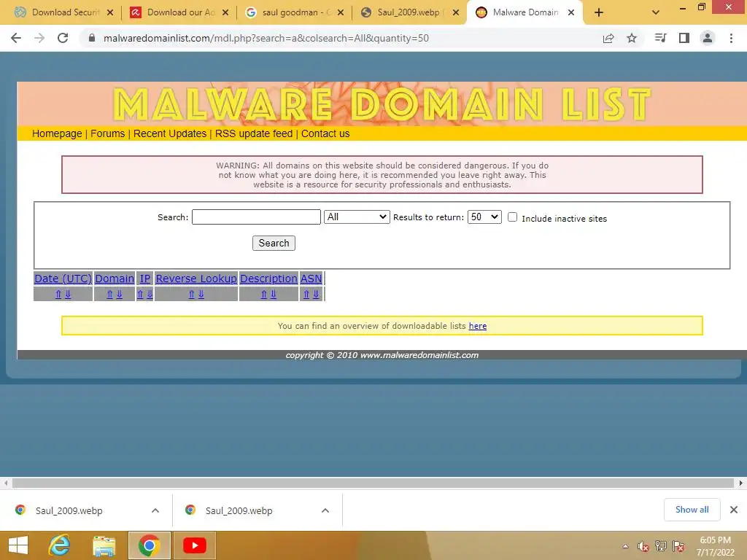Sort Description column ascending arrow
This screenshot has width=747, height=560.
pyautogui.click(x=264, y=295)
